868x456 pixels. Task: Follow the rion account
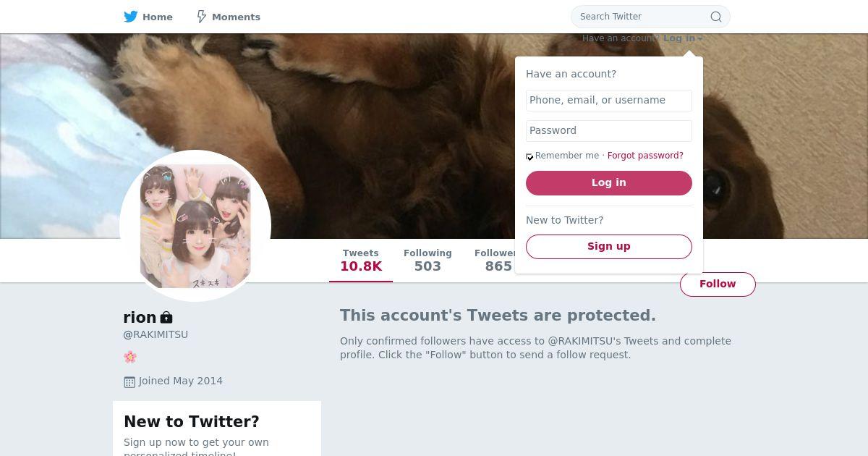(718, 284)
